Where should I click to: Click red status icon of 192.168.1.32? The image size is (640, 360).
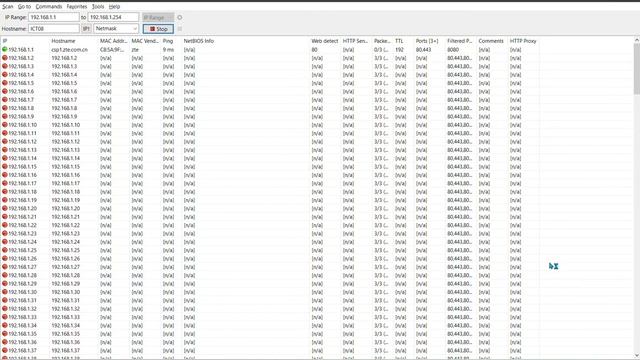(x=4, y=309)
